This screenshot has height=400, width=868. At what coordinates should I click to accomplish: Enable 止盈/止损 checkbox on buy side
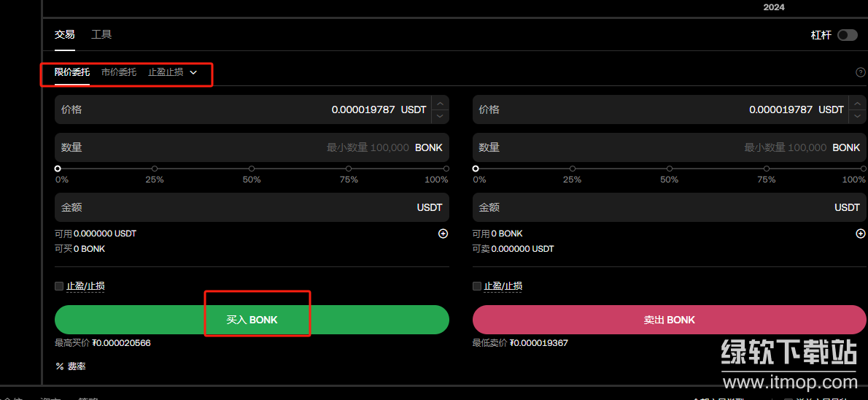(x=59, y=286)
